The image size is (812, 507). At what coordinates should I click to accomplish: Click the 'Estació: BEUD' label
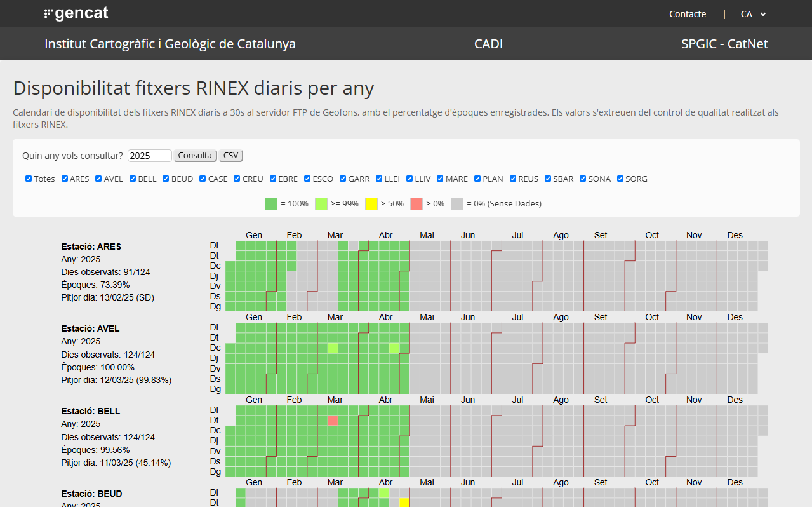tap(92, 494)
